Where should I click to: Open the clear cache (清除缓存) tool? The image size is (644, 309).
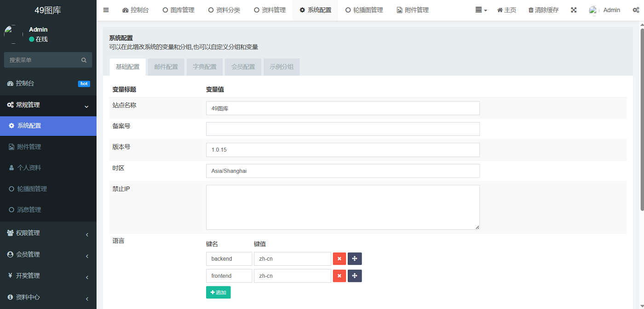pos(543,10)
